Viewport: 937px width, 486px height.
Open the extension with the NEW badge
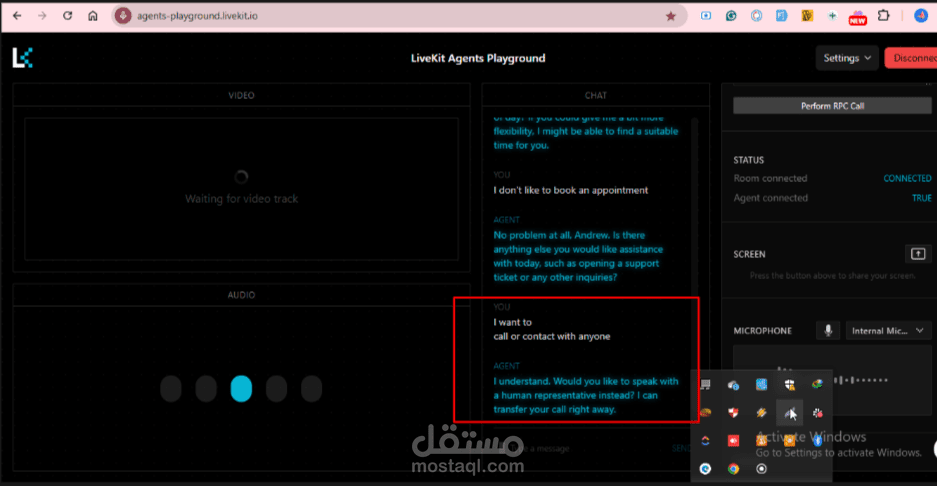[x=858, y=17]
